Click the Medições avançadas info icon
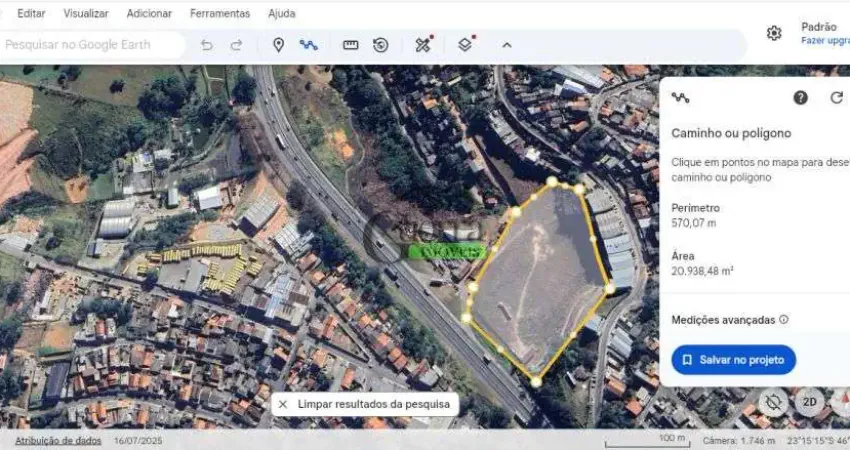850x450 pixels. pyautogui.click(x=784, y=319)
